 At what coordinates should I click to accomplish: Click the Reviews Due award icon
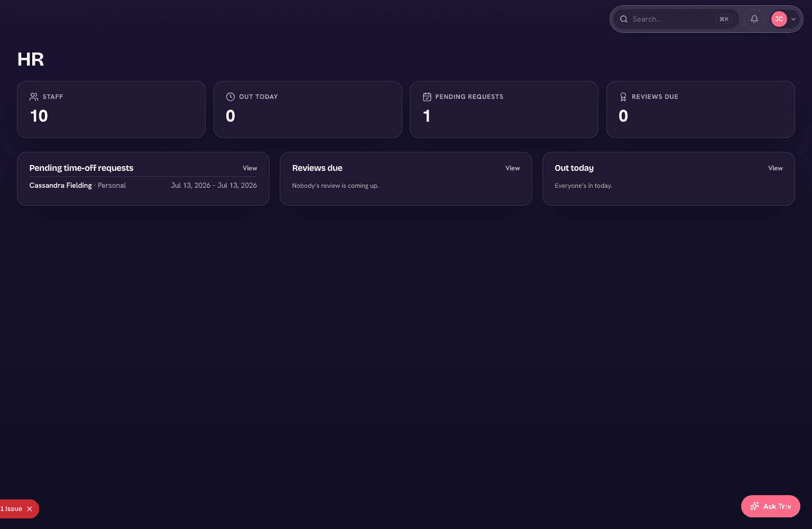tap(623, 97)
